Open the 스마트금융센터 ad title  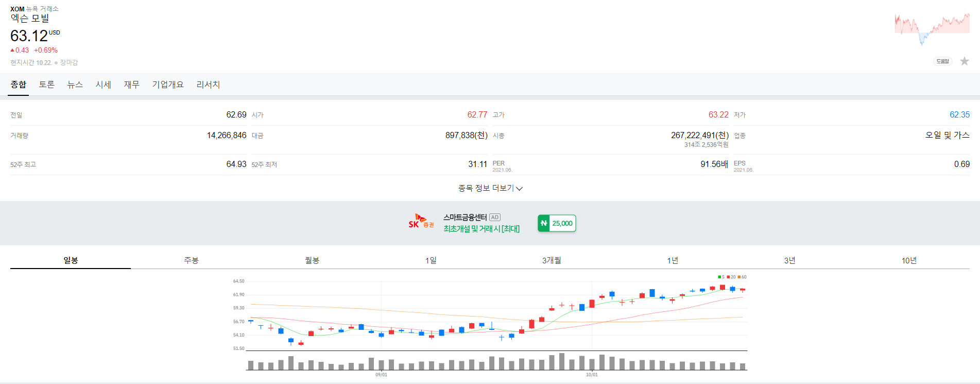pyautogui.click(x=465, y=218)
